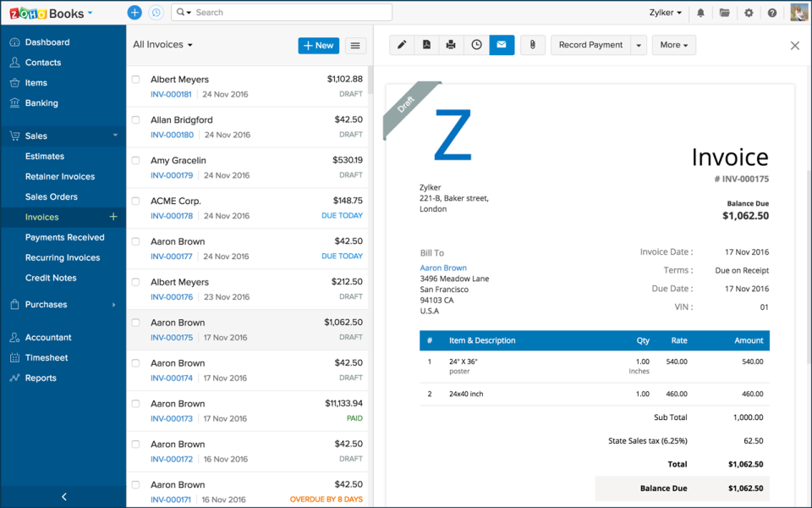The width and height of the screenshot is (812, 508).
Task: Expand the Record Payment dropdown arrow
Action: (x=639, y=45)
